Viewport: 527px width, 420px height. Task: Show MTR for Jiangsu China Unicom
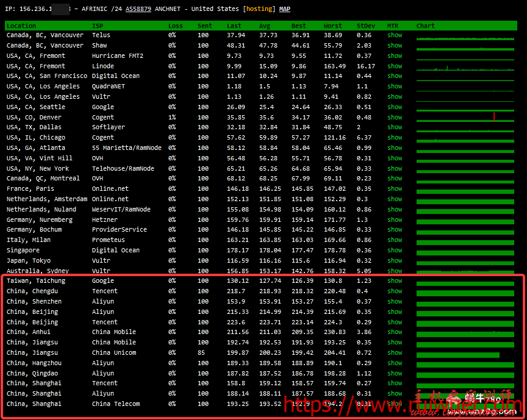point(395,353)
